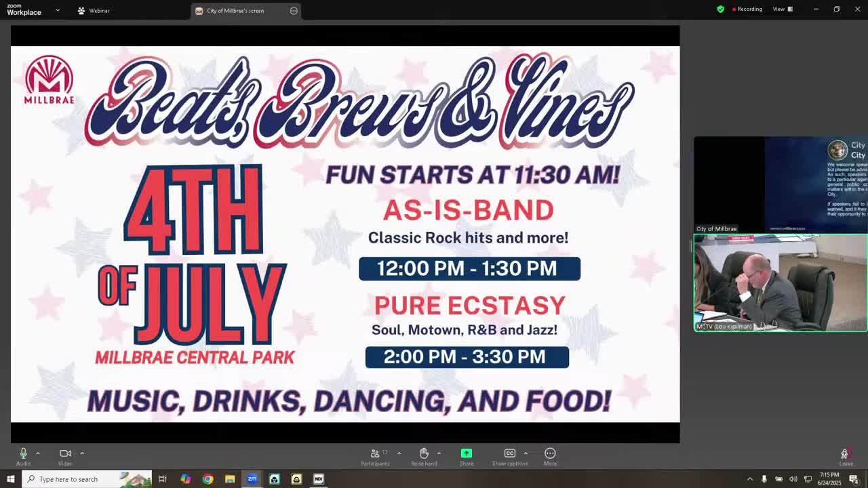Open the volume control in the system tray
The image size is (868, 488).
tap(793, 479)
